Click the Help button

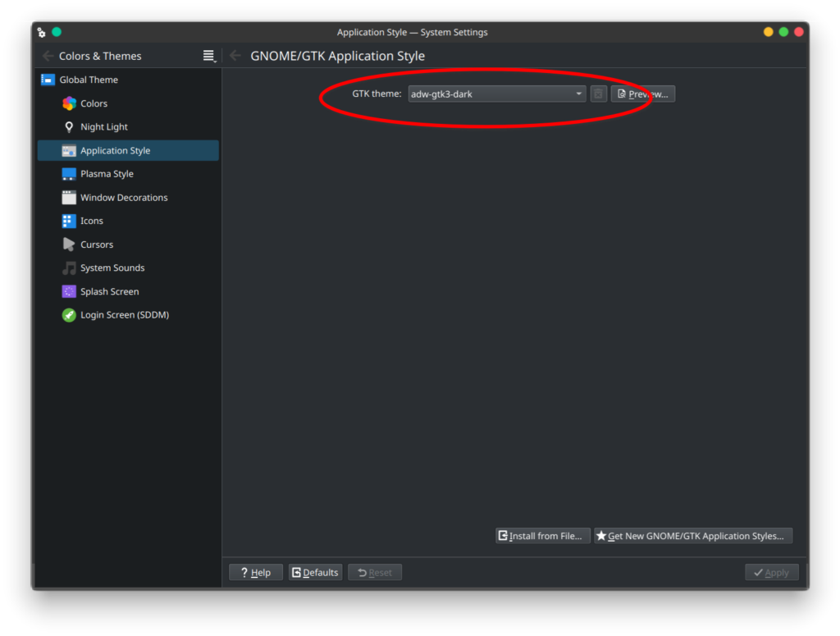click(x=256, y=572)
